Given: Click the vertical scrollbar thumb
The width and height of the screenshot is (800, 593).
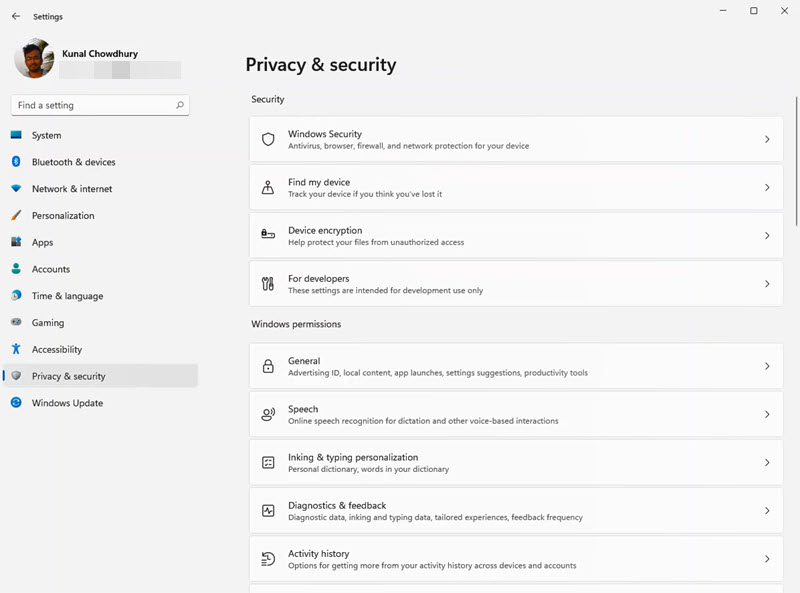Looking at the screenshot, I should [x=796, y=161].
